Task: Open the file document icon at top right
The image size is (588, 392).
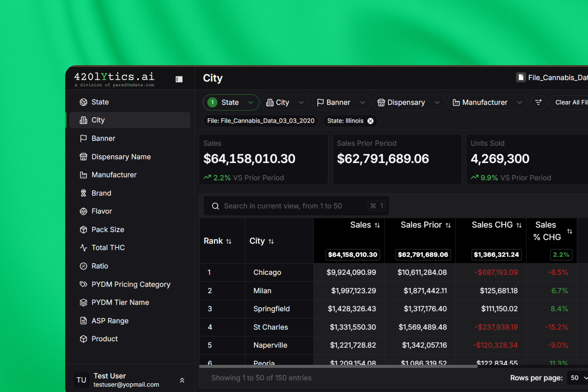Action: coord(521,78)
